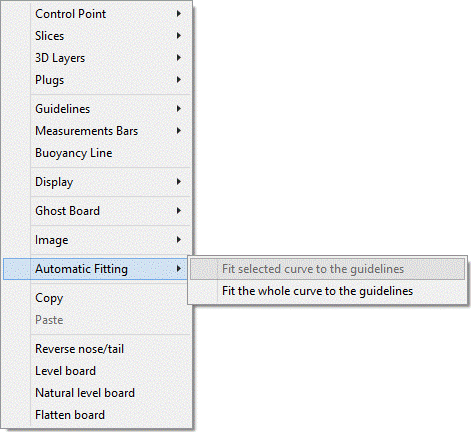The width and height of the screenshot is (471, 432).
Task: Open the Display submenu
Action: 97,182
